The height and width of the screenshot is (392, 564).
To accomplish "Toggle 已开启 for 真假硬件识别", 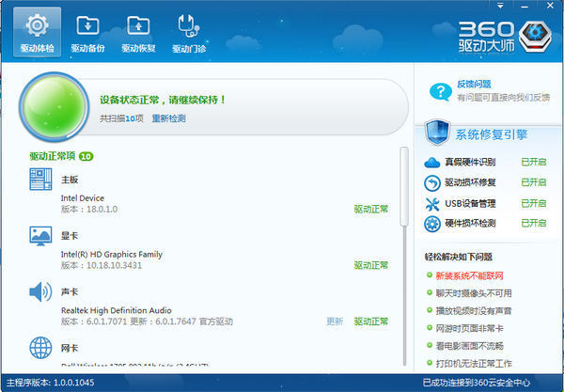I will pyautogui.click(x=534, y=162).
